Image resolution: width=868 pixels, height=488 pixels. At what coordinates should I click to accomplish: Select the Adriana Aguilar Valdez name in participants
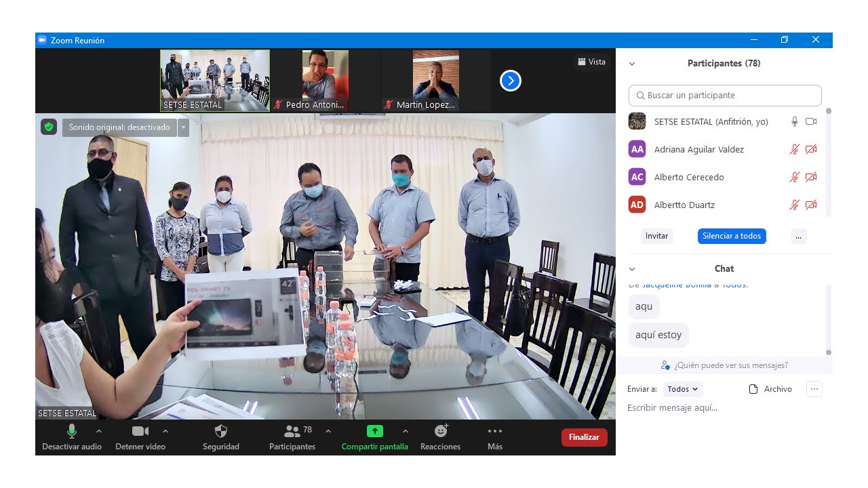(699, 149)
